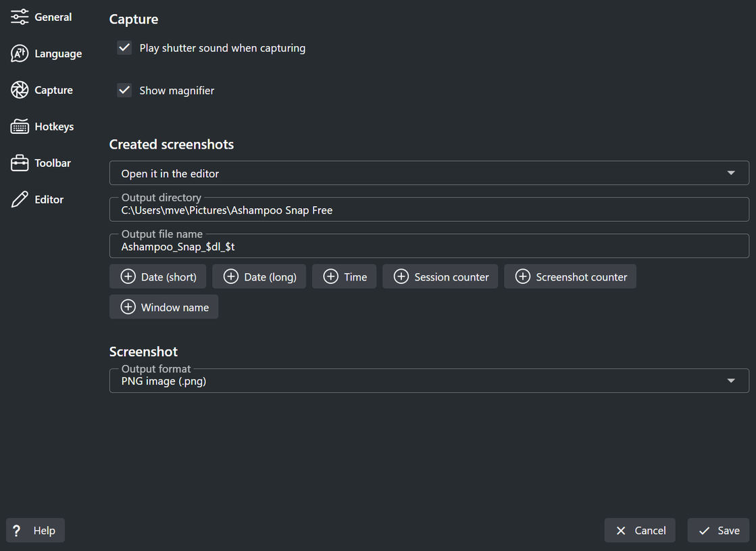Insert the Date (long) placeholder
This screenshot has width=756, height=551.
coord(259,277)
